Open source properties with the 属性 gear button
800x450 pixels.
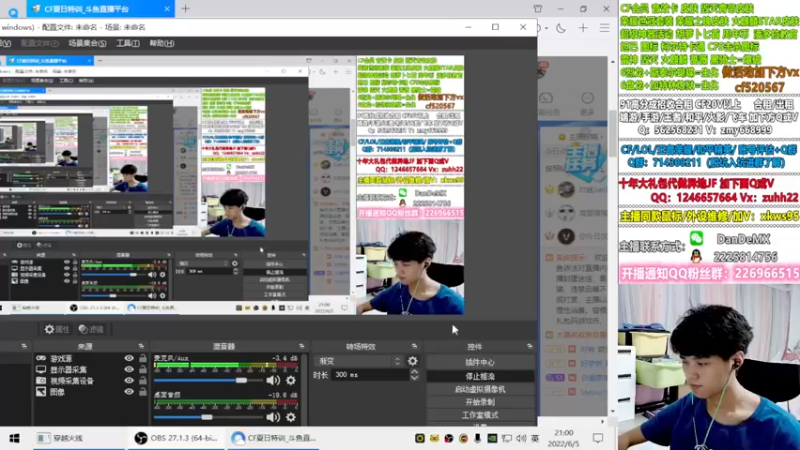(57, 330)
